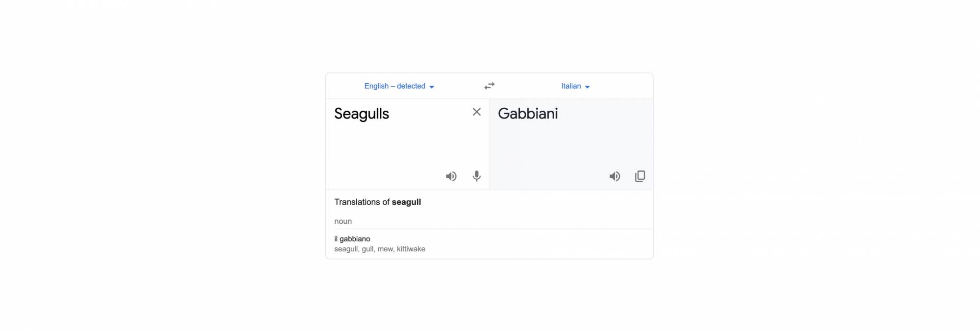This screenshot has height=332, width=980.
Task: Click the swap languages arrows icon
Action: 489,86
